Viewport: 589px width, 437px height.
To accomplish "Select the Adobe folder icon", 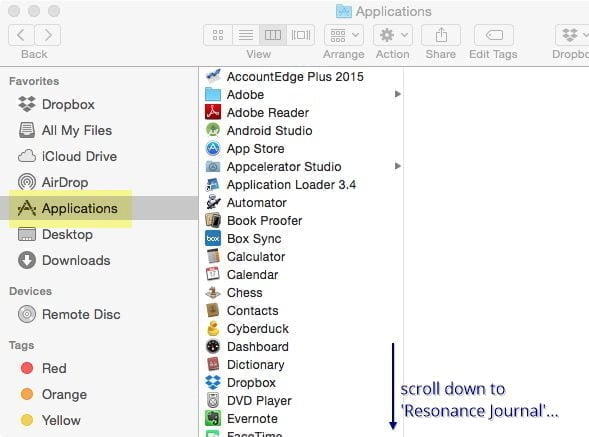I will (213, 94).
